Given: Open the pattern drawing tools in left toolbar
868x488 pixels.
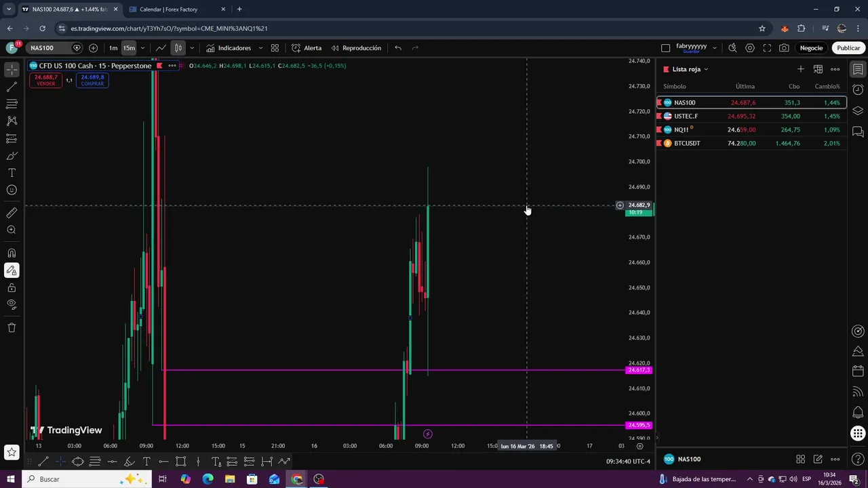Looking at the screenshot, I should tap(12, 121).
